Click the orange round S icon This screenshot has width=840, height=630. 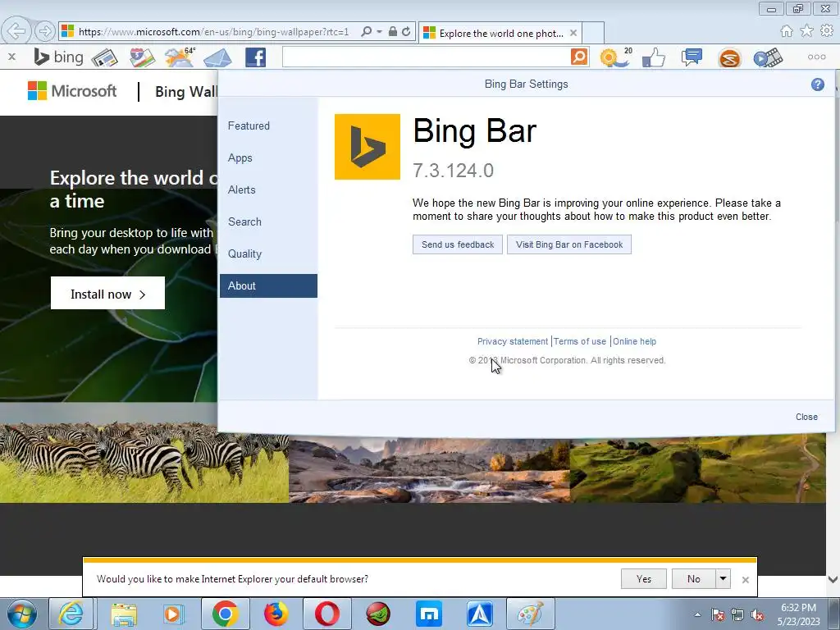point(729,58)
